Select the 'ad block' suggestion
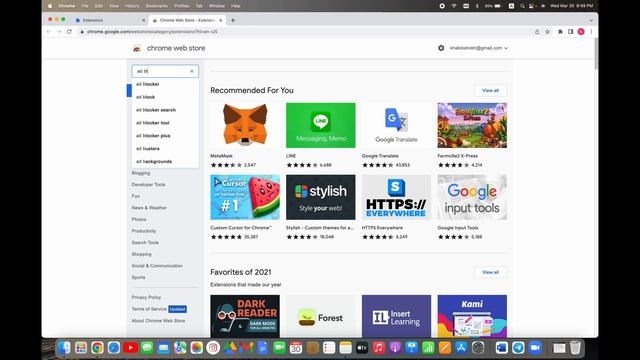The image size is (640, 360). click(165, 97)
